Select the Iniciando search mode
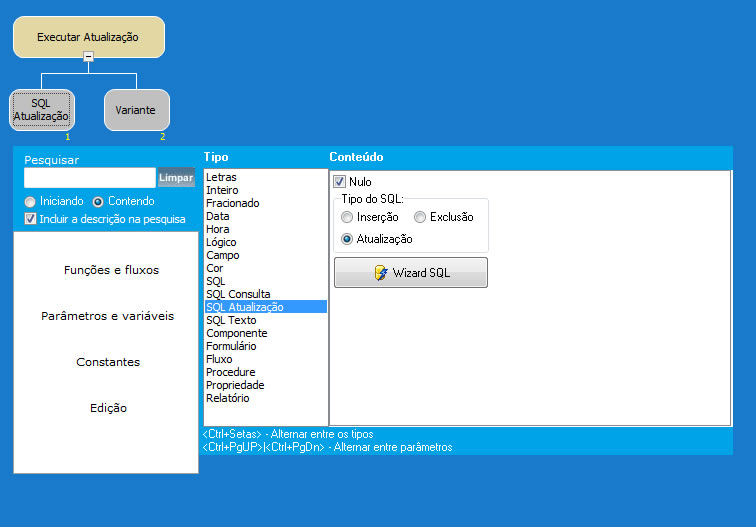Screen dimensions: 756x527 pos(30,201)
